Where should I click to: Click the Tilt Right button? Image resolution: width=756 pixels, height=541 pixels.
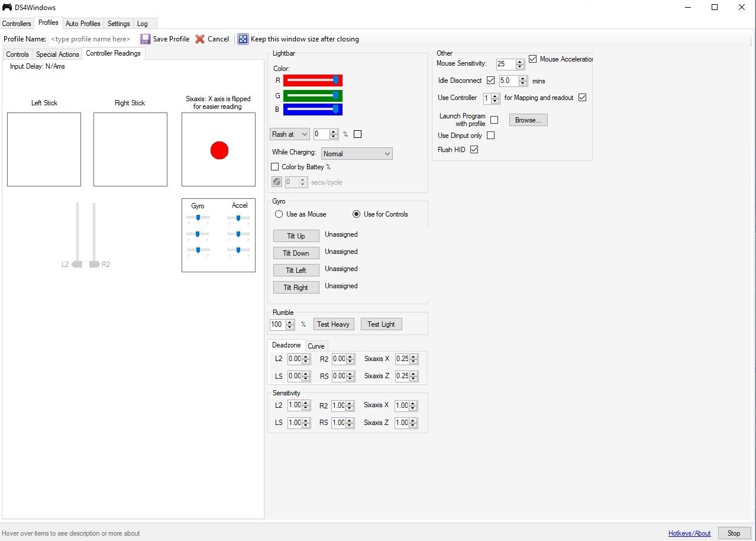pos(296,287)
